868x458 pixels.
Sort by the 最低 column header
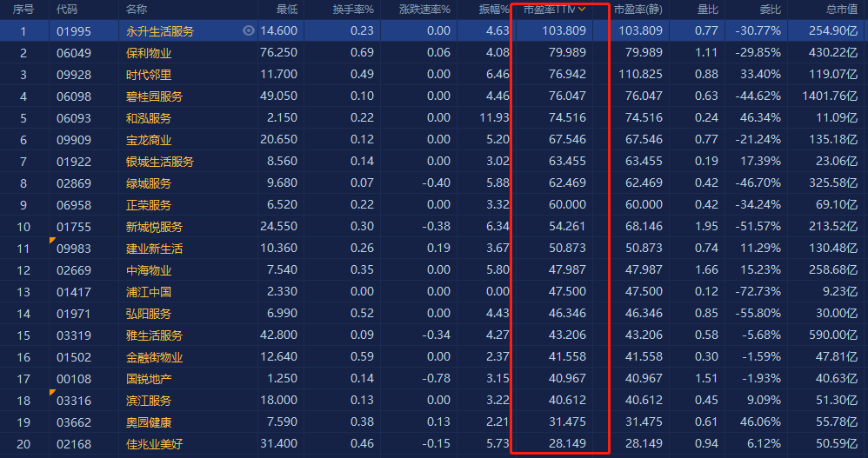pyautogui.click(x=287, y=10)
